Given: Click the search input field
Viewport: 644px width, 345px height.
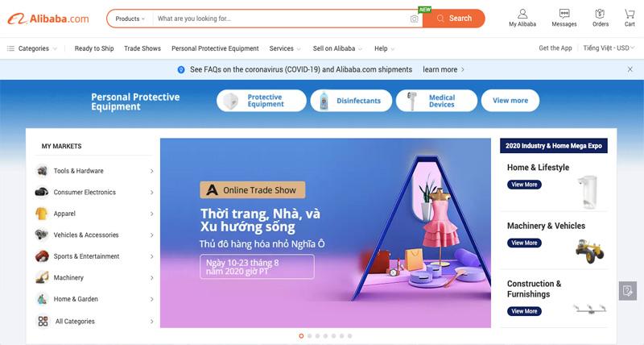Looking at the screenshot, I should click(x=281, y=19).
